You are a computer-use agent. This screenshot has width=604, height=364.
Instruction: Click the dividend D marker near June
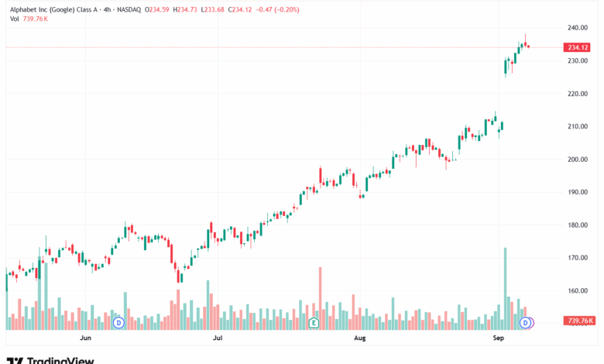118,321
